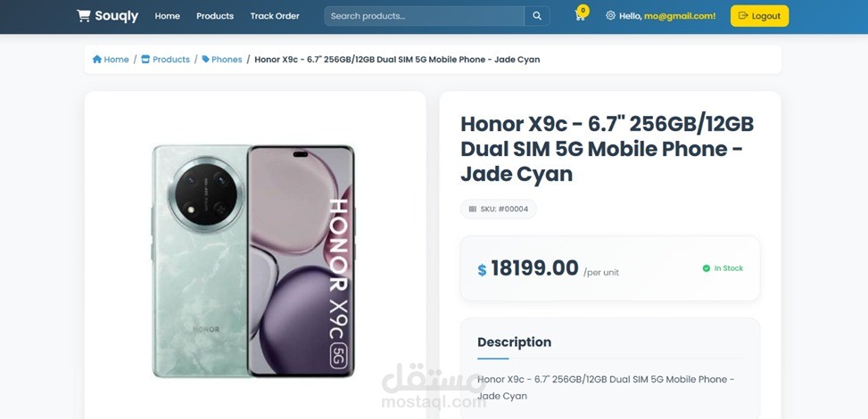Open the shopping cart with badge
Screen dimensions: 868x419
(580, 15)
